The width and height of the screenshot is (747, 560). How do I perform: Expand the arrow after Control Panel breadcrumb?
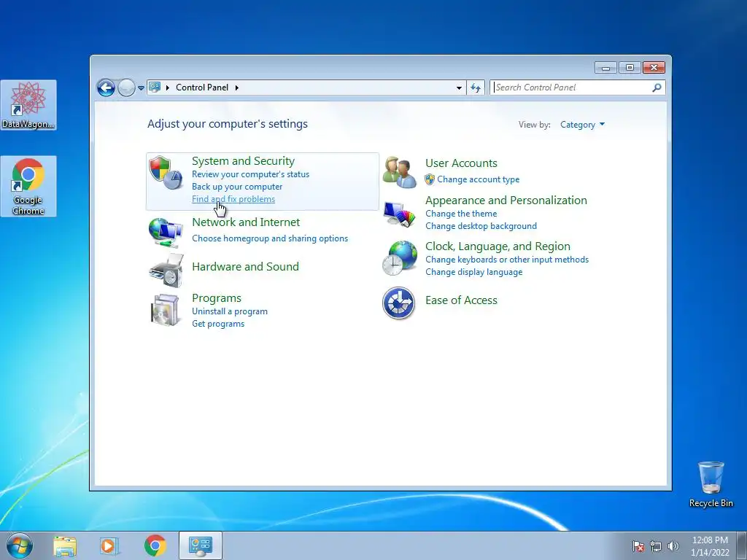(x=236, y=87)
